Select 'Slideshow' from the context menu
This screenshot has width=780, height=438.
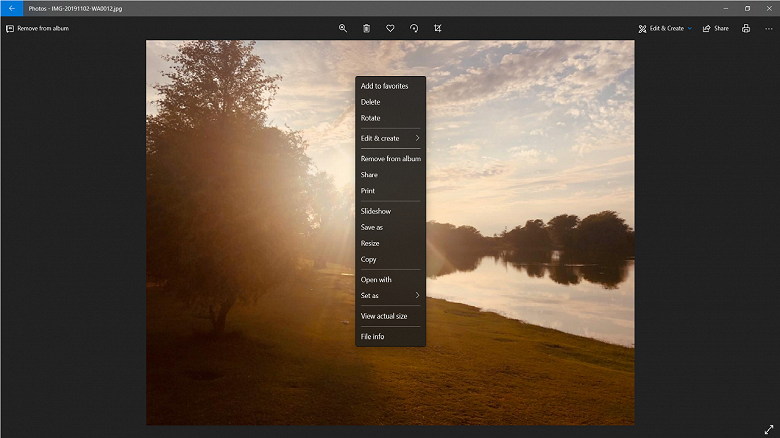pos(376,211)
